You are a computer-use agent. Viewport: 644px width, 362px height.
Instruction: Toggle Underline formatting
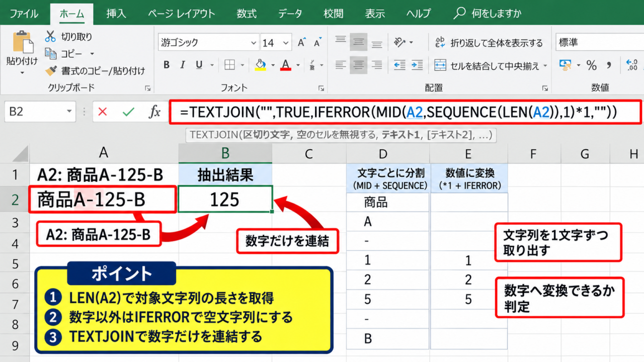click(x=198, y=65)
